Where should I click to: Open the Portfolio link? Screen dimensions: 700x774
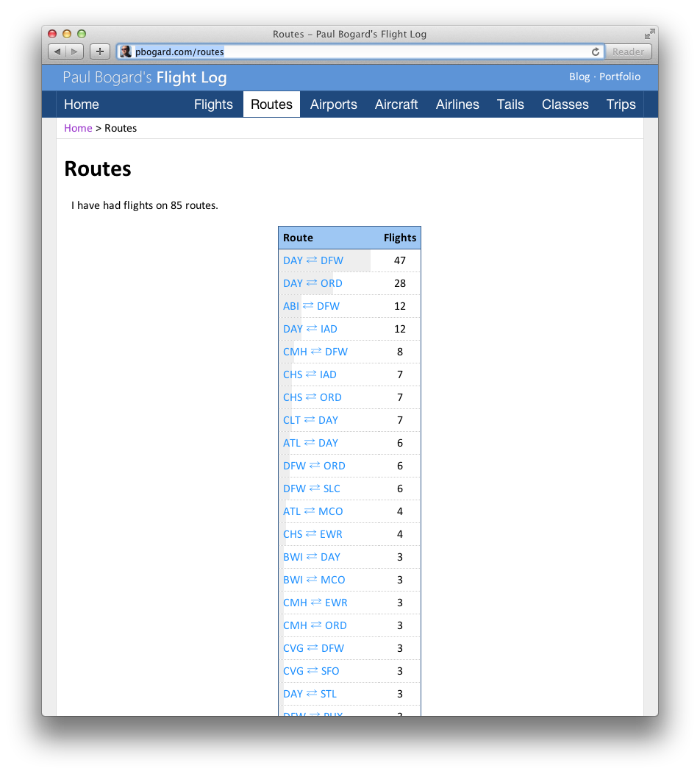point(620,77)
